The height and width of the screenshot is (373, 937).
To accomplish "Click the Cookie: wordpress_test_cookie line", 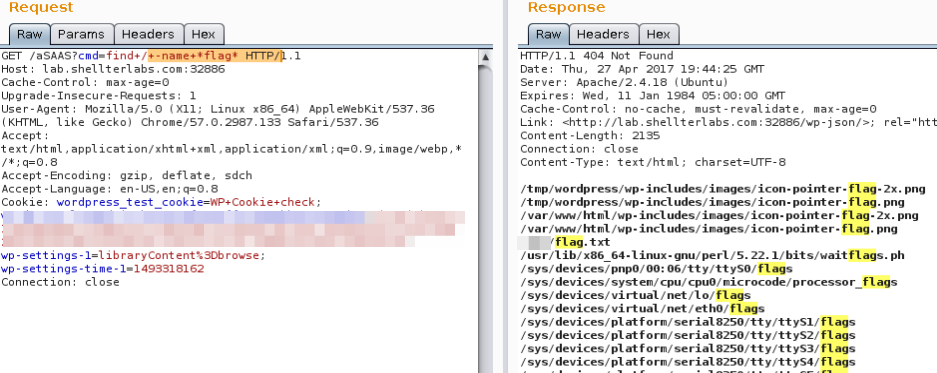I will tap(161, 202).
